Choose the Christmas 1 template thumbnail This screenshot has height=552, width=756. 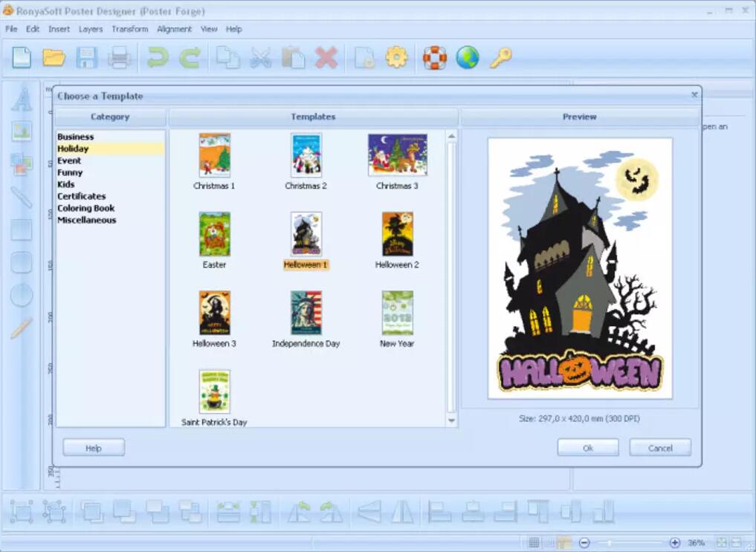pyautogui.click(x=215, y=155)
